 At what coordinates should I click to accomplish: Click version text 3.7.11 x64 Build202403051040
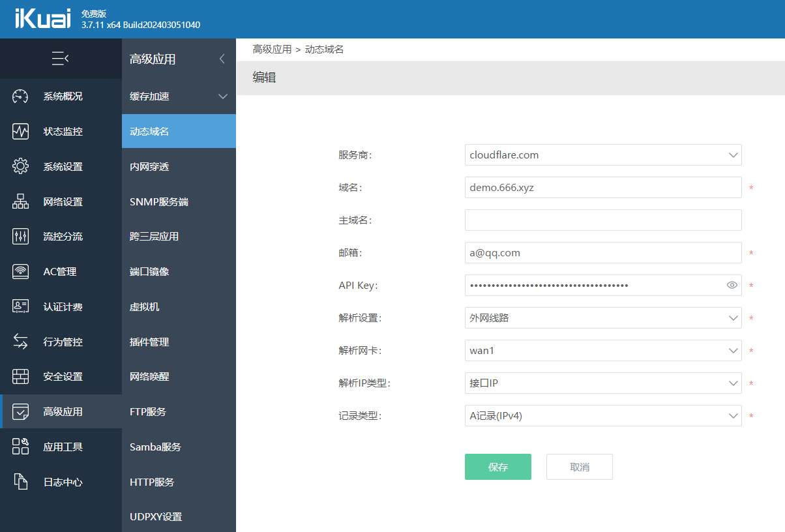click(141, 25)
